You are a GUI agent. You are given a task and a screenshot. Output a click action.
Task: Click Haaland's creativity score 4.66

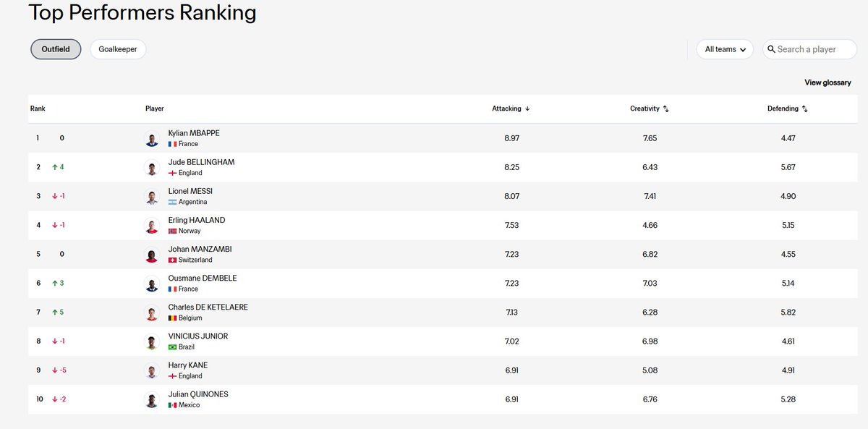point(650,225)
